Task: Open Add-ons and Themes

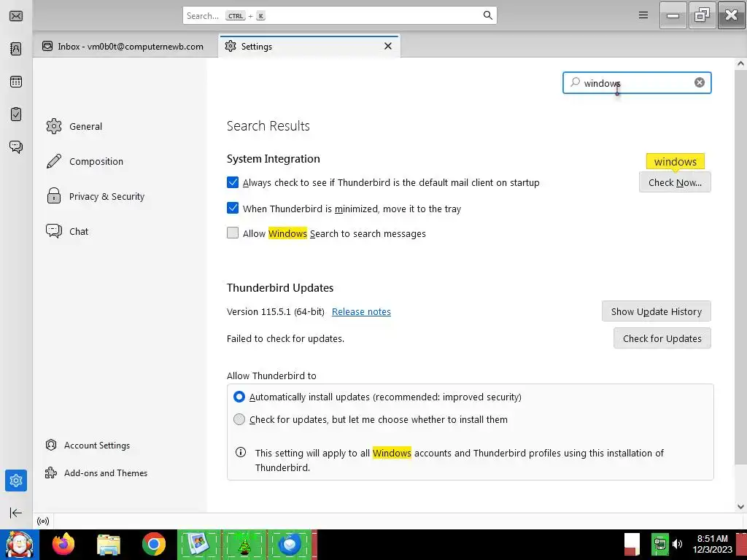Action: click(x=96, y=472)
